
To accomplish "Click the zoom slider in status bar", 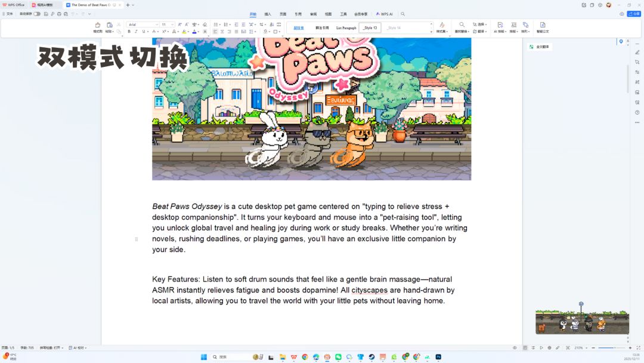I will tap(612, 348).
